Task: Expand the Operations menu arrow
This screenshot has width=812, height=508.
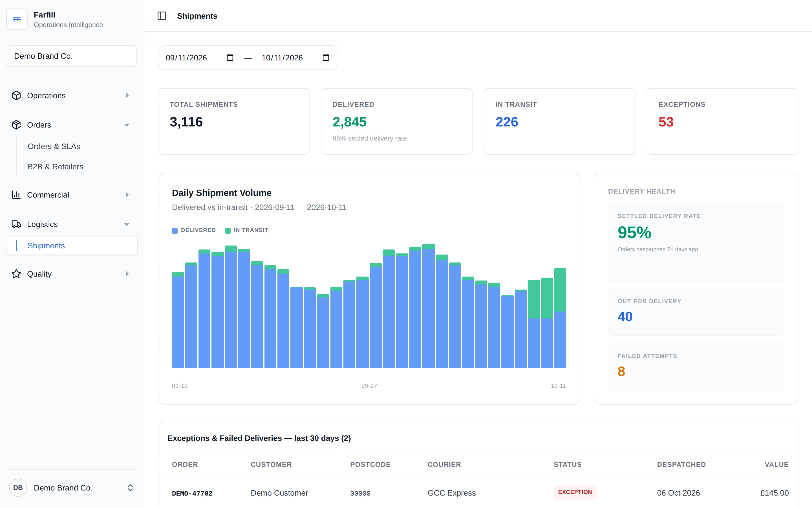Action: [127, 95]
